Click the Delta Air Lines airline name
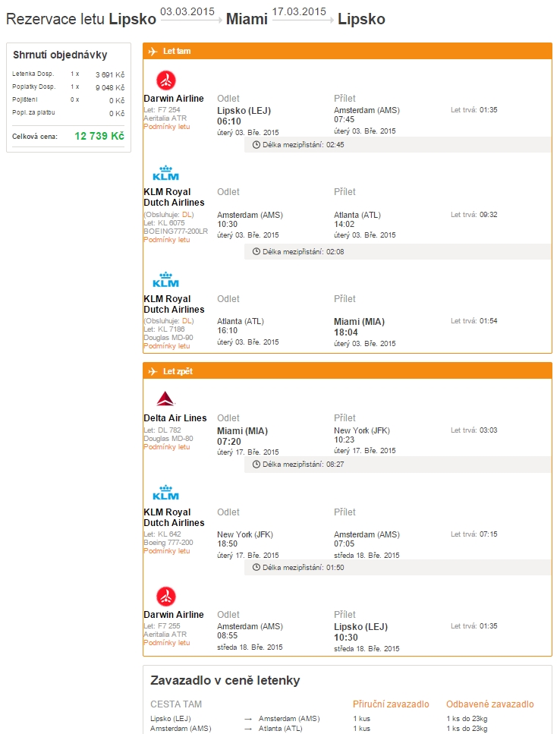The width and height of the screenshot is (560, 734). 175,418
